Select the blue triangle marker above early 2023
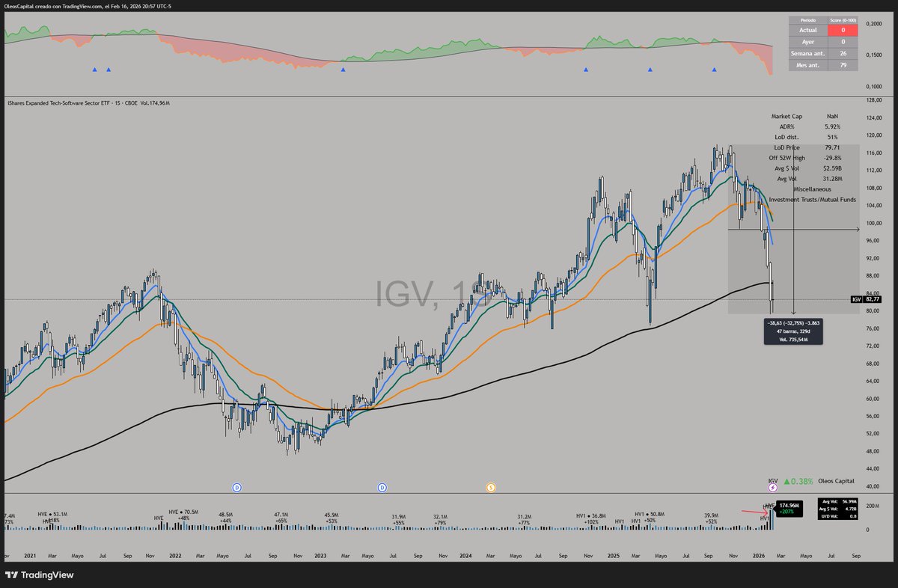The image size is (898, 588). 343,70
